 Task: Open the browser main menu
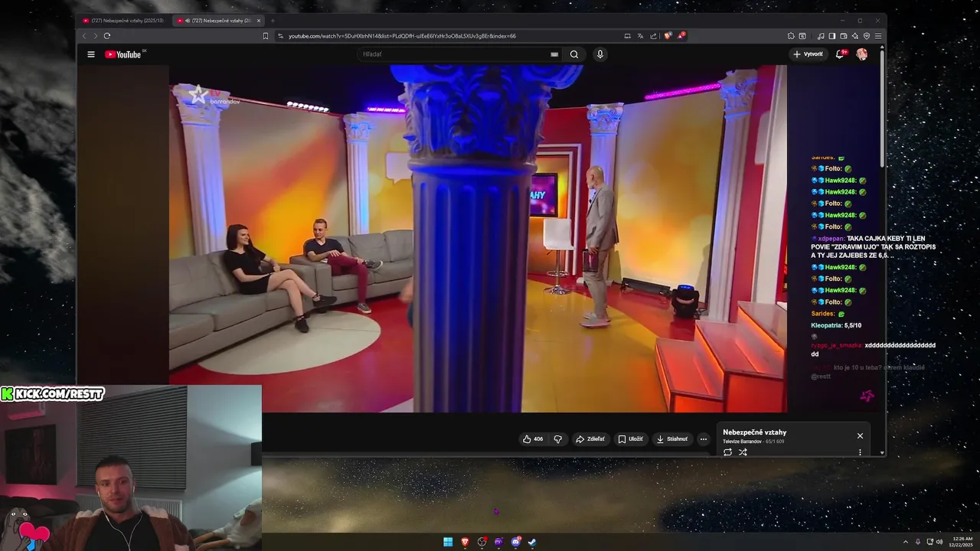tap(878, 36)
